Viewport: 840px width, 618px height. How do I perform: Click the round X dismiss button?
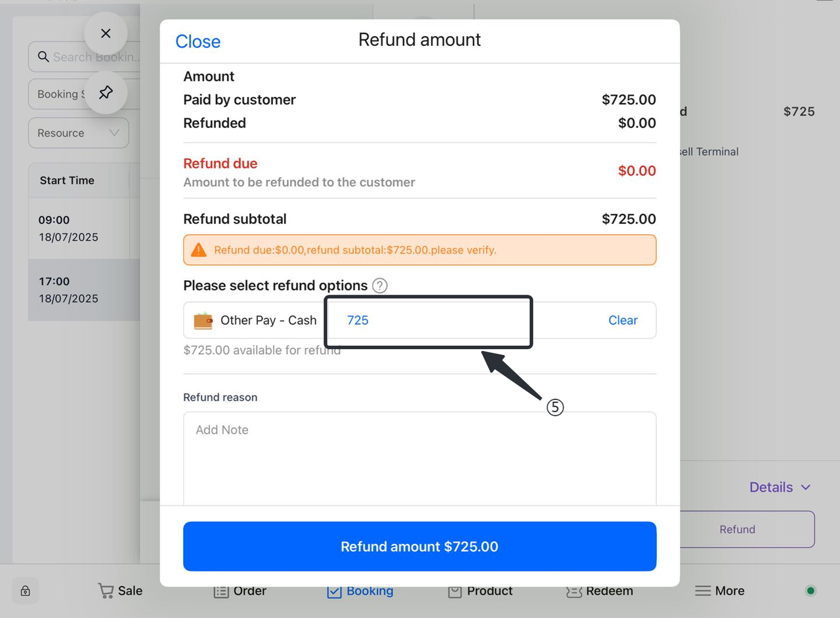(x=106, y=33)
